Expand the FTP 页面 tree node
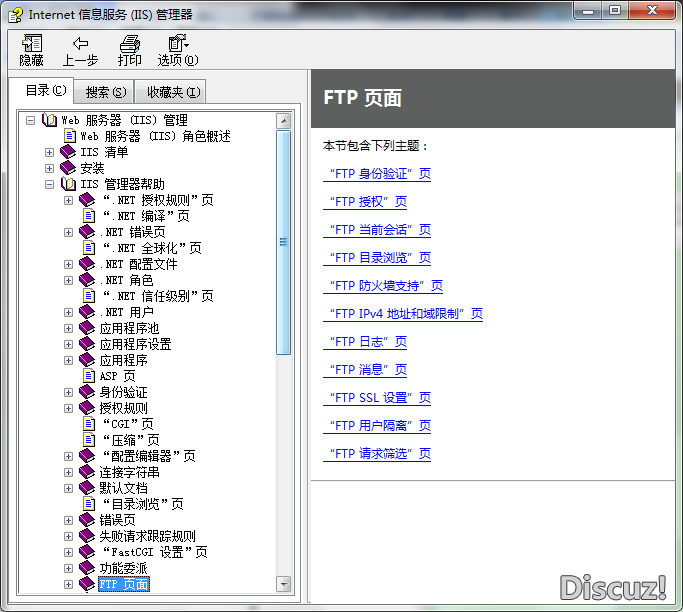The image size is (683, 612). (x=68, y=585)
